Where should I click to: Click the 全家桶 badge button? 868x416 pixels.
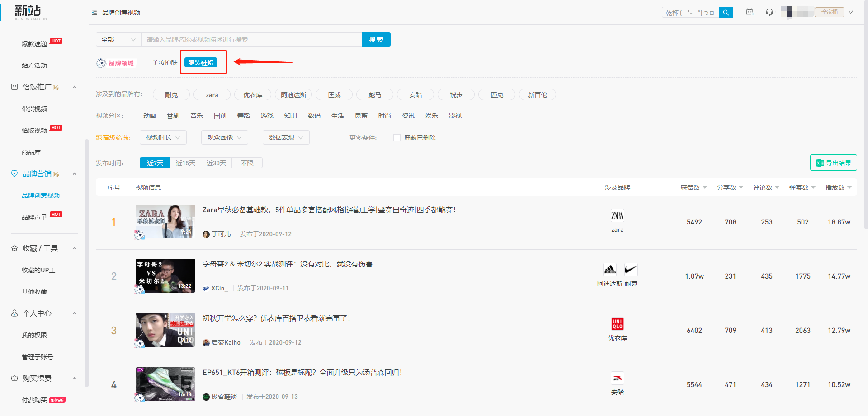(830, 12)
